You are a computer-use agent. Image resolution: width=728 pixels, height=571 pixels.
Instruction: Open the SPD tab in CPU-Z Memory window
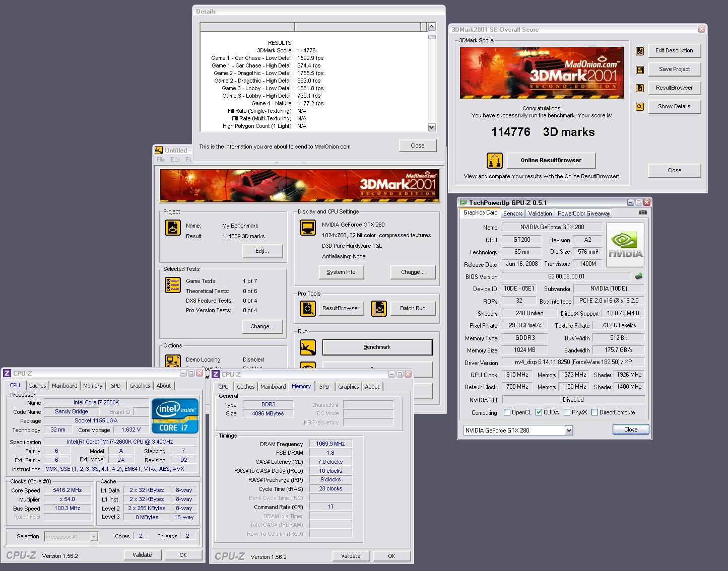[x=324, y=387]
